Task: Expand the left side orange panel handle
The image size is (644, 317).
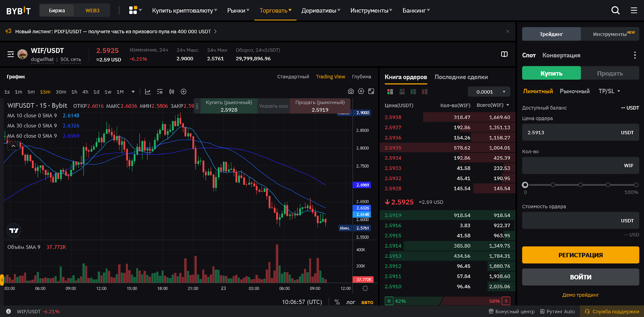Action: pyautogui.click(x=2, y=279)
